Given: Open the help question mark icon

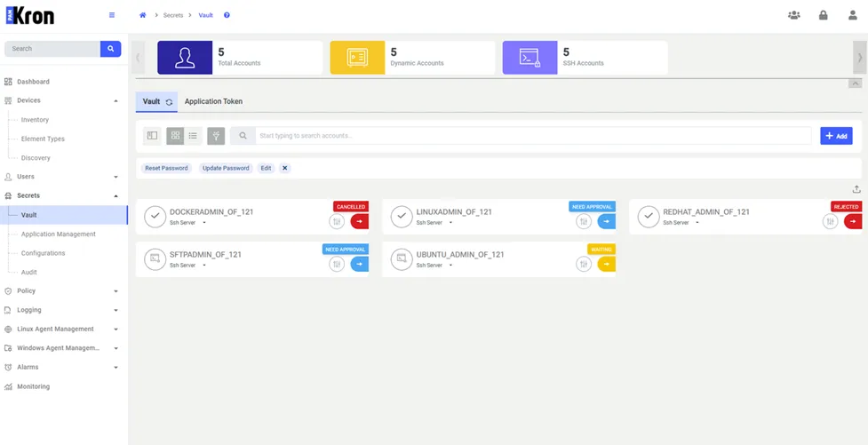Looking at the screenshot, I should tap(227, 15).
